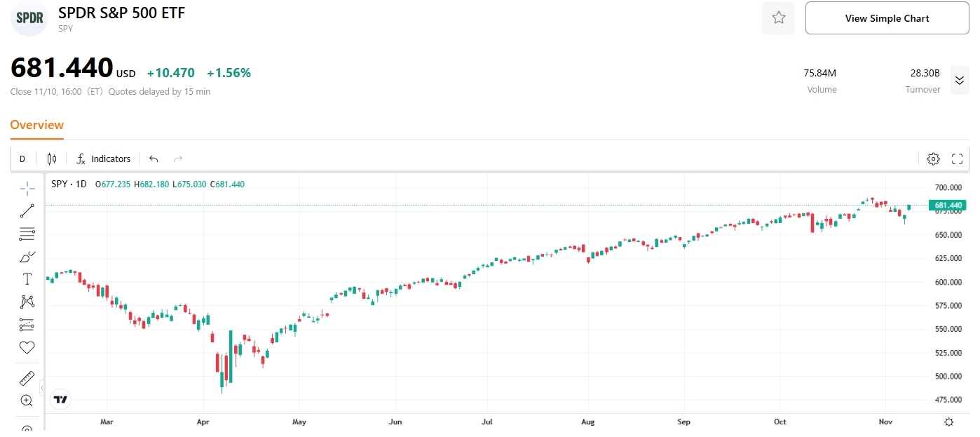This screenshot has width=980, height=437.
Task: Select the Brush drawing tool
Action: [x=27, y=256]
